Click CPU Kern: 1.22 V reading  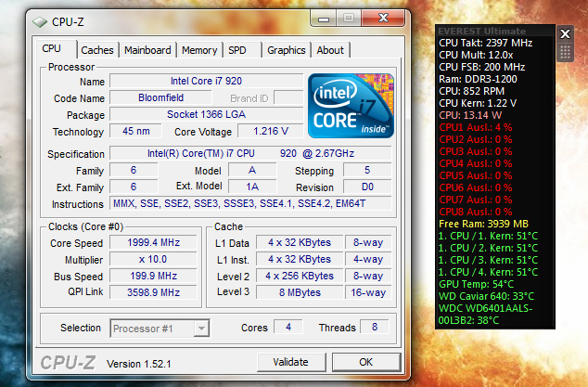tap(478, 103)
